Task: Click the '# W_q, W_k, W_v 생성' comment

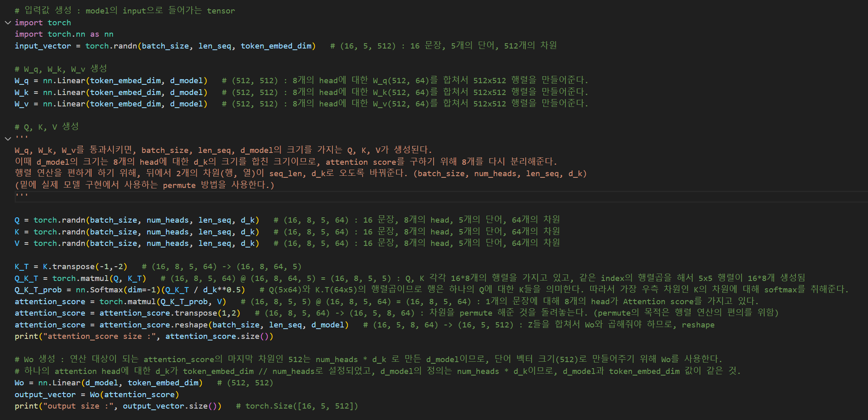Action: click(61, 69)
